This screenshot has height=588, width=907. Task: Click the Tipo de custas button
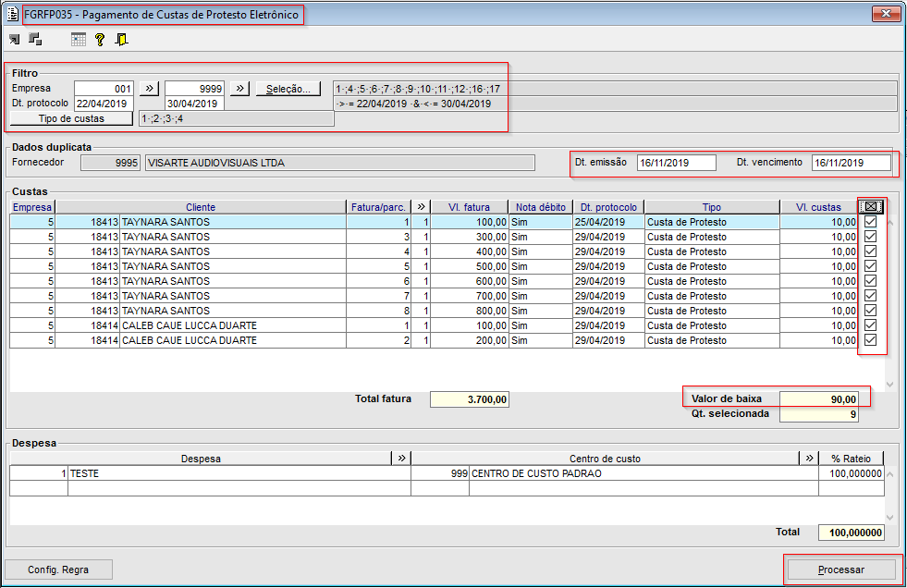click(x=72, y=118)
